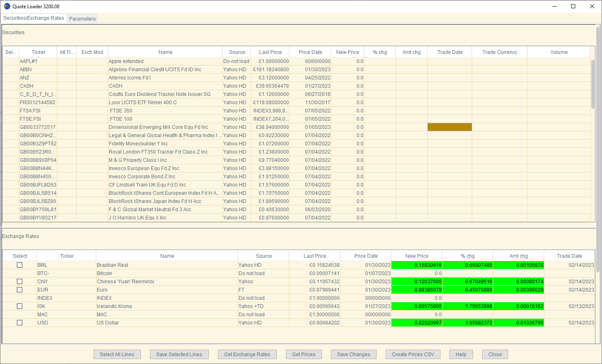Click the securities Source column header
Screen dimensions: 602x364
tap(237, 52)
